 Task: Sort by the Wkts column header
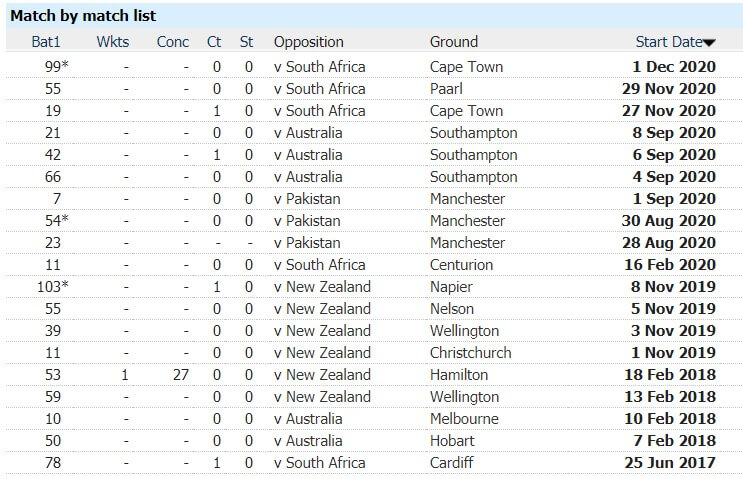pos(113,42)
